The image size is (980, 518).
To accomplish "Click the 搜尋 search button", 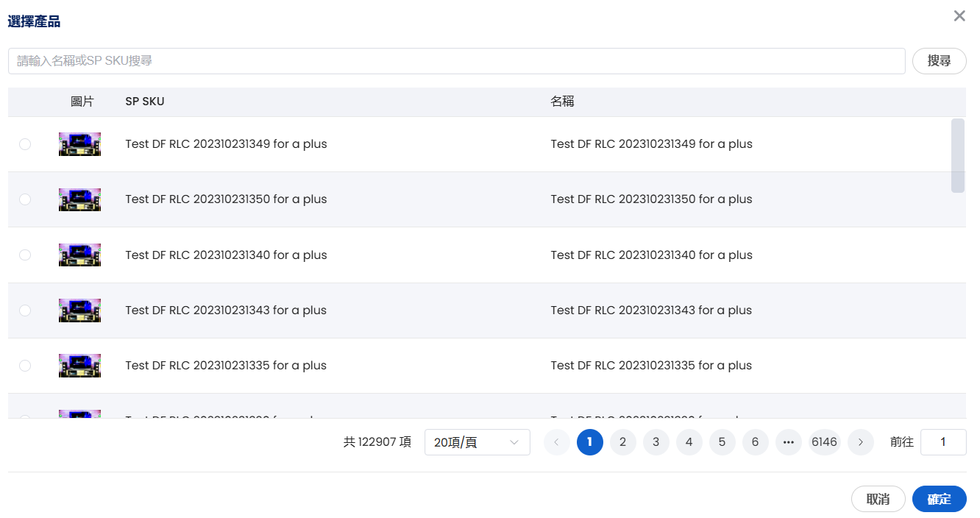I will pos(939,61).
